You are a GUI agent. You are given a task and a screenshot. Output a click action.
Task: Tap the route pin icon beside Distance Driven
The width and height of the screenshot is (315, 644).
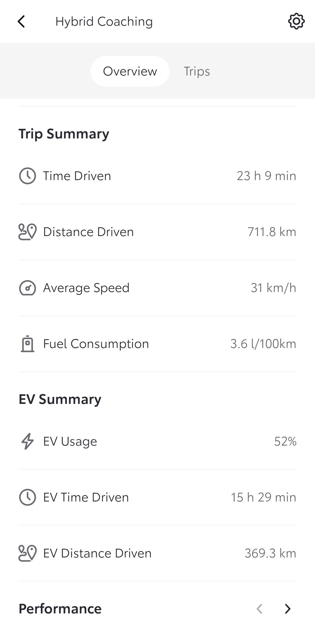coord(27,232)
